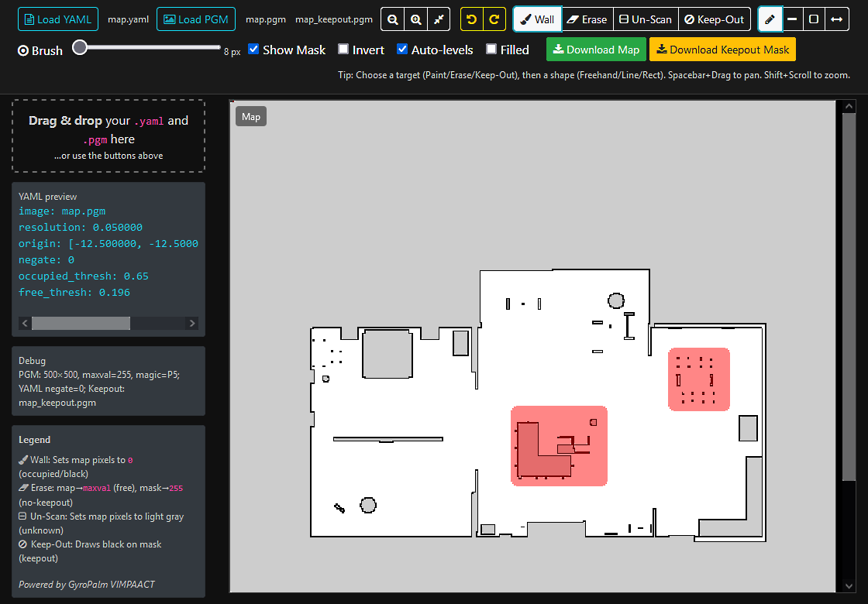The height and width of the screenshot is (604, 868).
Task: Click the 'occupied_thresh: 0.65' YAML line
Action: (x=84, y=276)
